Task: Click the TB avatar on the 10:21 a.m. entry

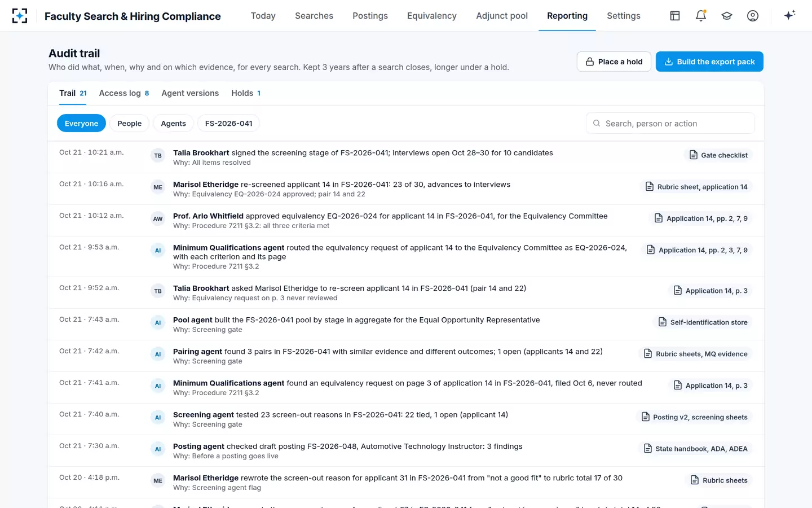Action: pos(158,156)
